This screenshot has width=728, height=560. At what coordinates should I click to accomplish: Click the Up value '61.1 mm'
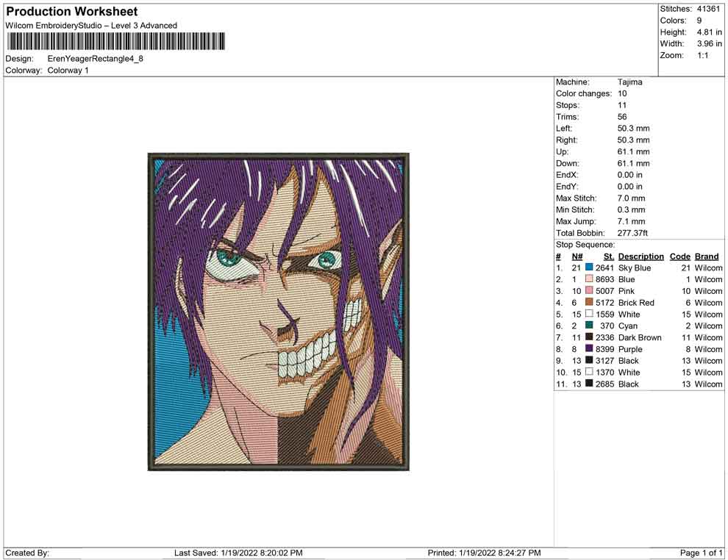(633, 151)
